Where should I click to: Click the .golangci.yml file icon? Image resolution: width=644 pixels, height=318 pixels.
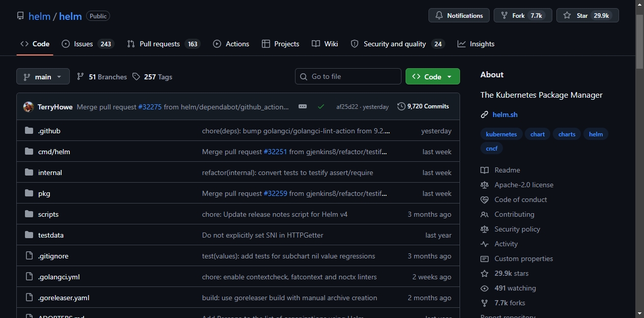click(29, 277)
